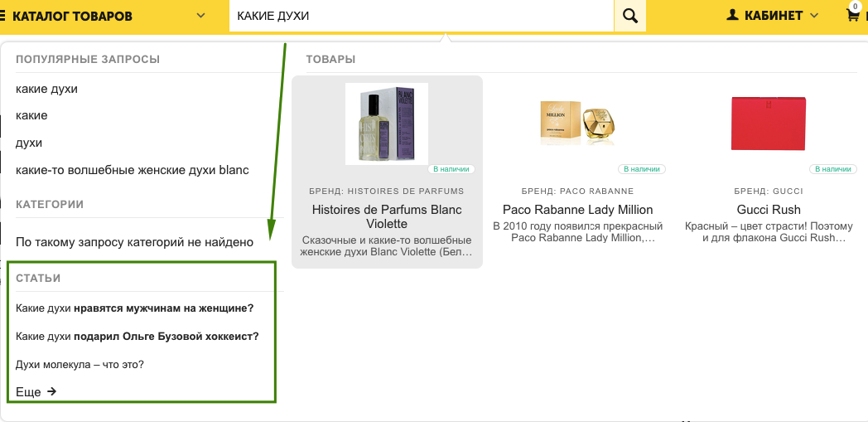The image size is (868, 422).
Task: Click 'БРЕНД: GUCCI' label
Action: [769, 191]
